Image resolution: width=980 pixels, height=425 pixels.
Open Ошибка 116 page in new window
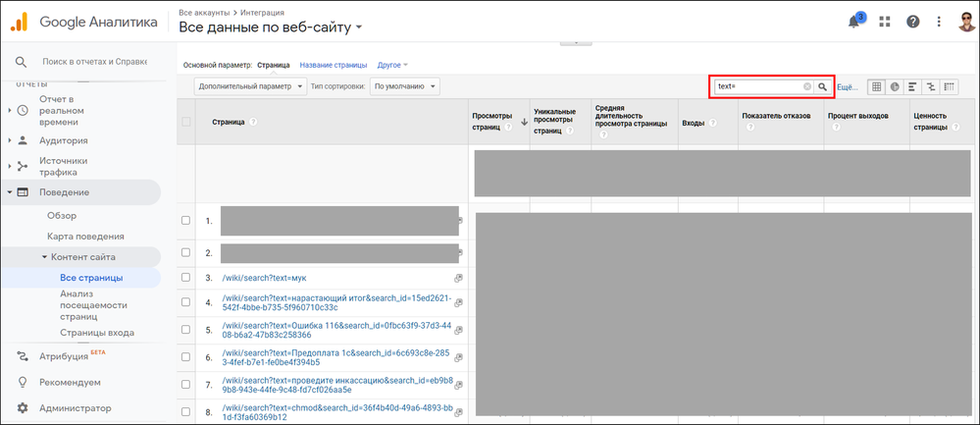pos(458,330)
